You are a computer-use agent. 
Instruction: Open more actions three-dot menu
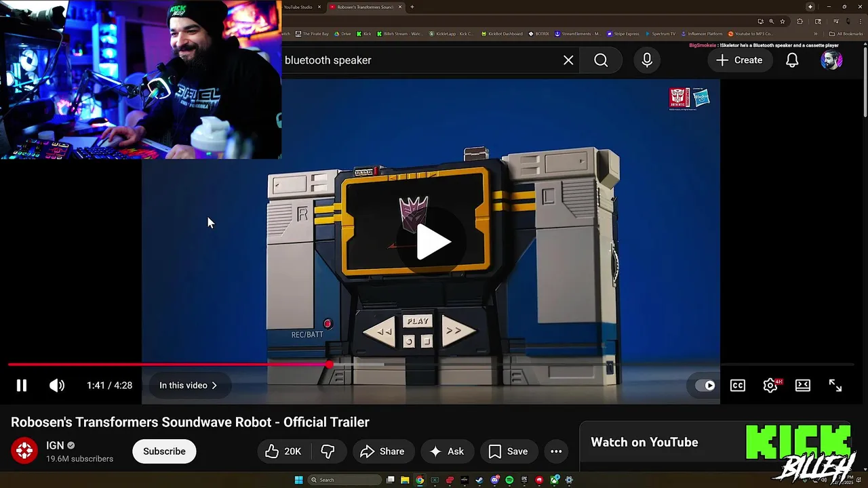coord(556,451)
